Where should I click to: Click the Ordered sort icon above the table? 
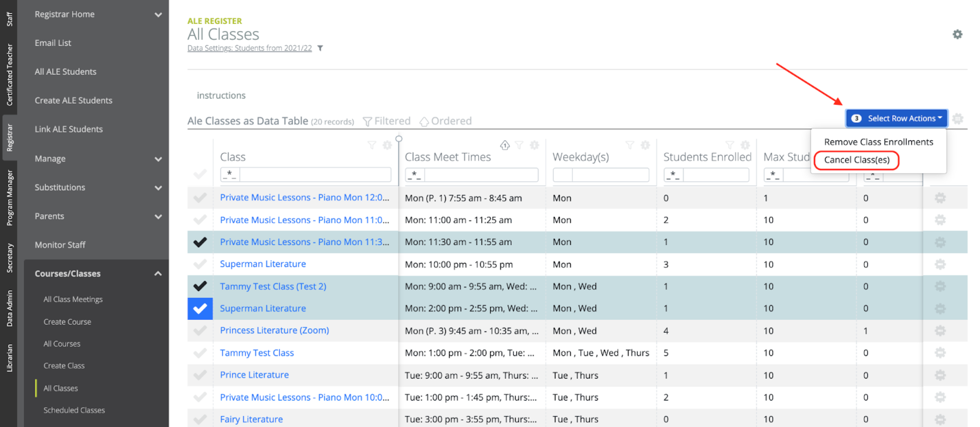point(424,121)
